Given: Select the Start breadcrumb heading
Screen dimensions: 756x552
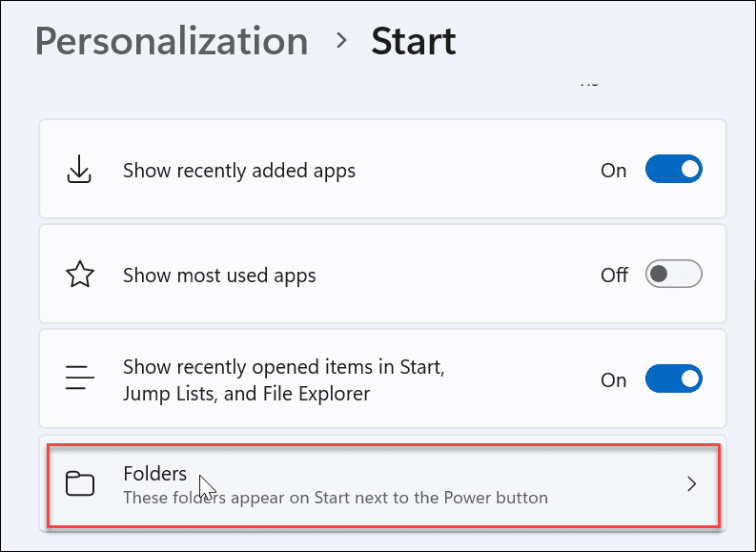Looking at the screenshot, I should tap(413, 42).
